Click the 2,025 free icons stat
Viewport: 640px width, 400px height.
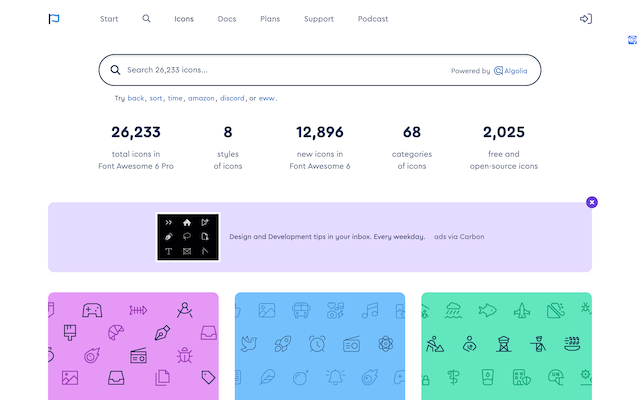click(504, 147)
